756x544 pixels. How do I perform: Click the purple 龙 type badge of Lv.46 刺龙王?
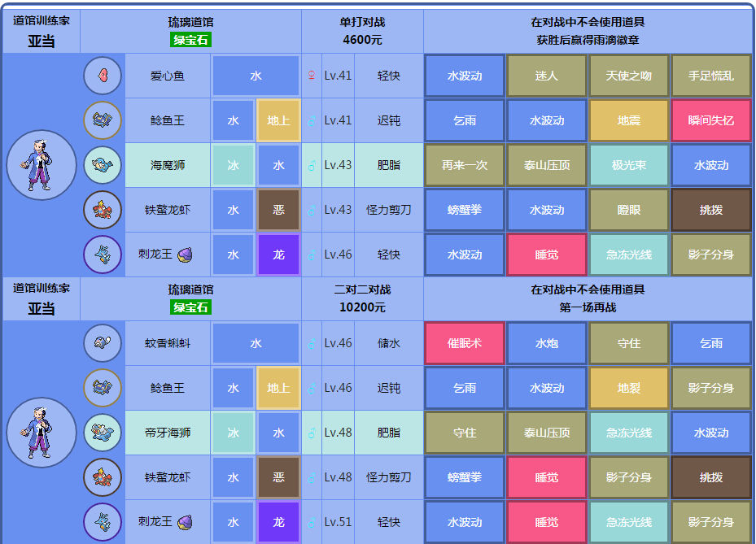278,255
